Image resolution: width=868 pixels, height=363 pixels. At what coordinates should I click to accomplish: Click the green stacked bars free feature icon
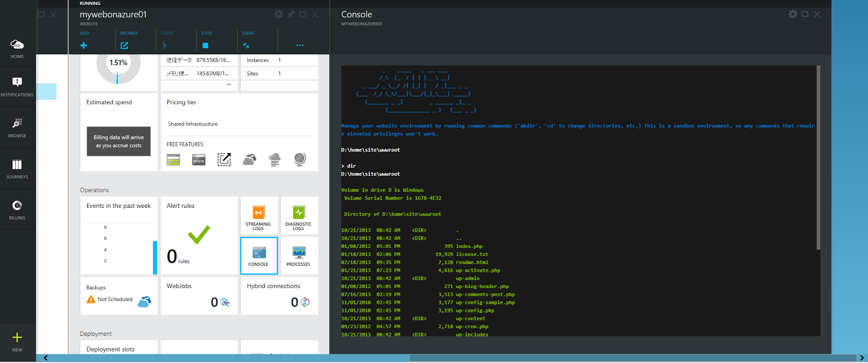tap(173, 160)
